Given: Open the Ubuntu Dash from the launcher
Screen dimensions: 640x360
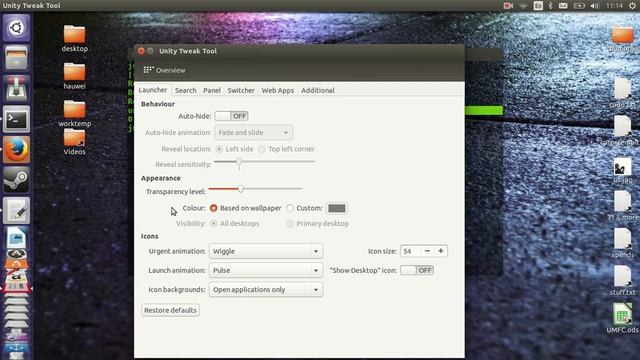Looking at the screenshot, I should tap(16, 28).
